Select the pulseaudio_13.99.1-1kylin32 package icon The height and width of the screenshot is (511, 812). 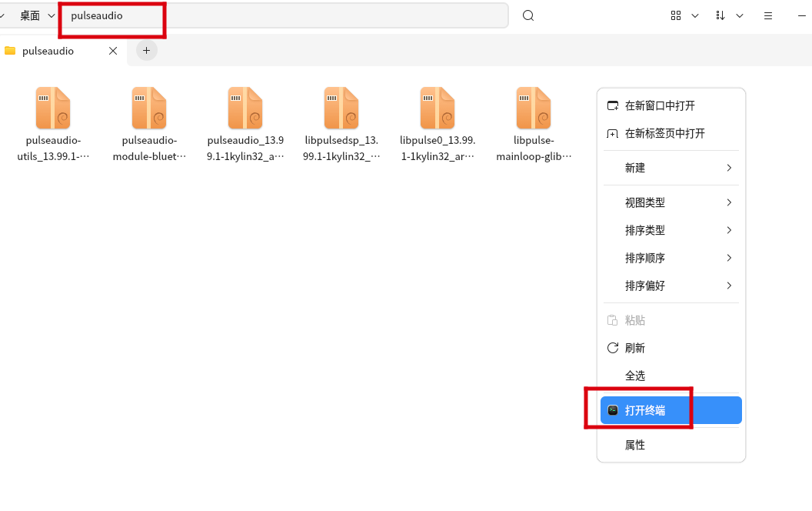(245, 108)
